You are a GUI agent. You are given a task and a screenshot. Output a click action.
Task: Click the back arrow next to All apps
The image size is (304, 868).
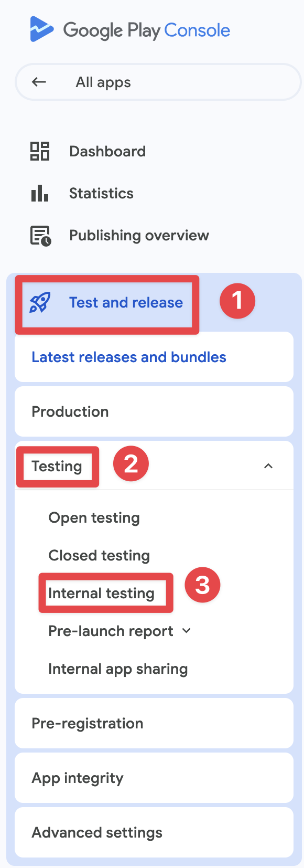pos(39,82)
